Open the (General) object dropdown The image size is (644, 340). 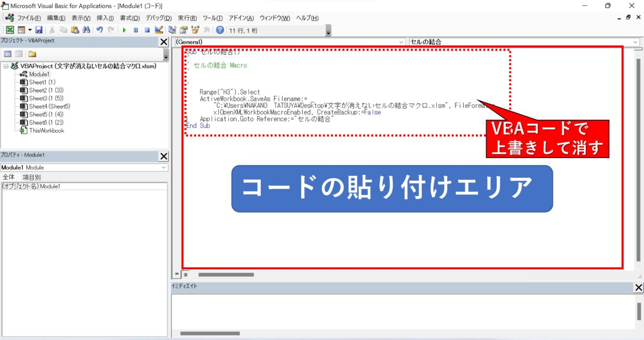(x=401, y=42)
